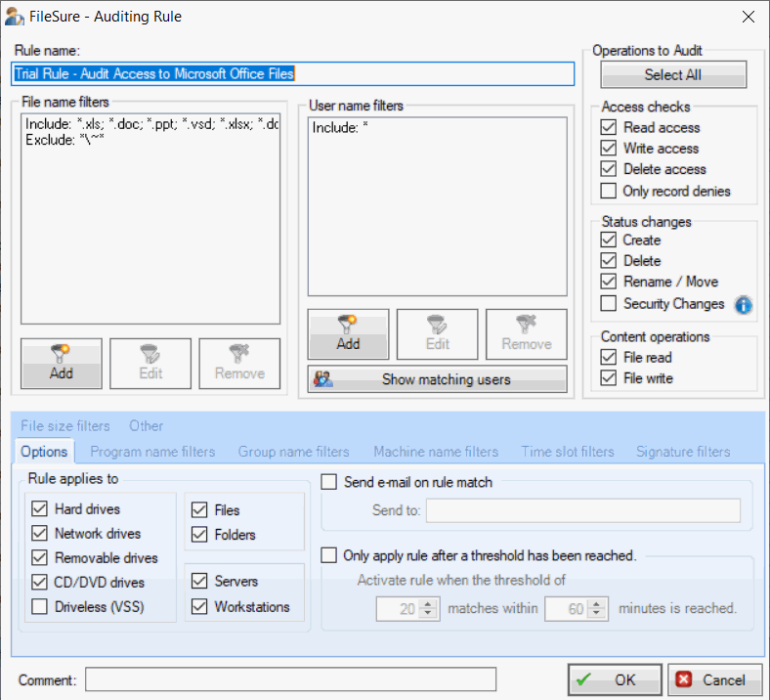Click the Security Changes info icon
The height and width of the screenshot is (700, 770).
(743, 305)
